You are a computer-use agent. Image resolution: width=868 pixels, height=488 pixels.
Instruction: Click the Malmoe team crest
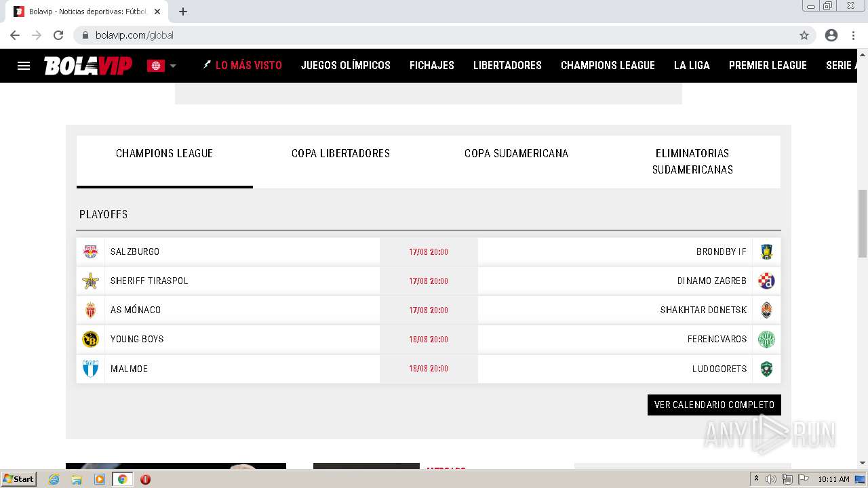(x=90, y=369)
